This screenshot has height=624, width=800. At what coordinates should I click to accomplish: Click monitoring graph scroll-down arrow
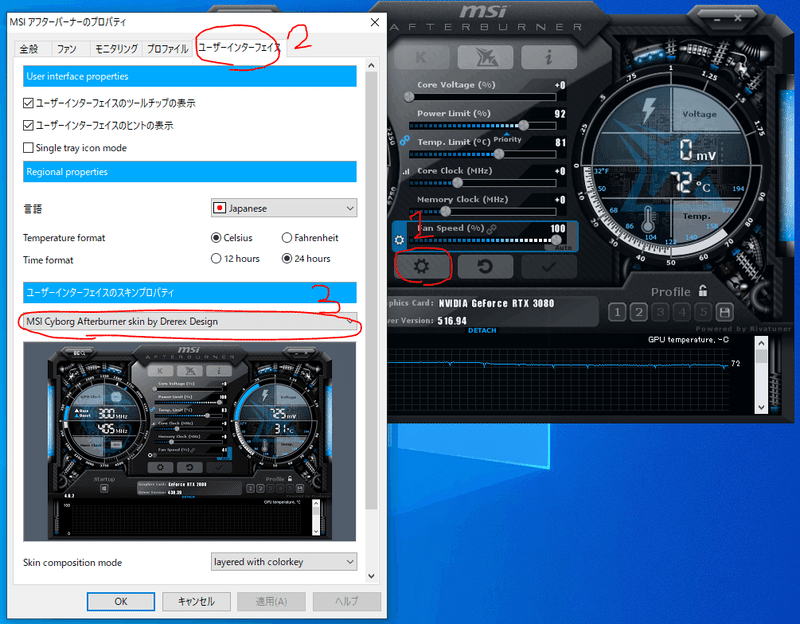click(761, 407)
